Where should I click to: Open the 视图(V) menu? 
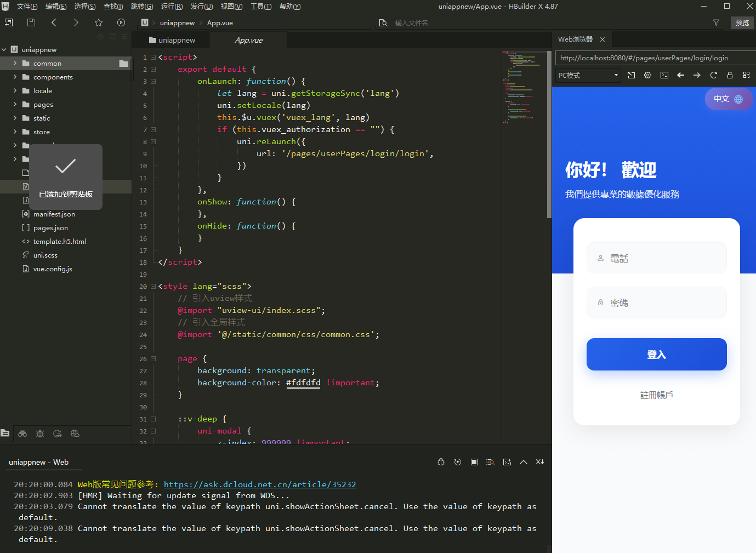point(231,7)
